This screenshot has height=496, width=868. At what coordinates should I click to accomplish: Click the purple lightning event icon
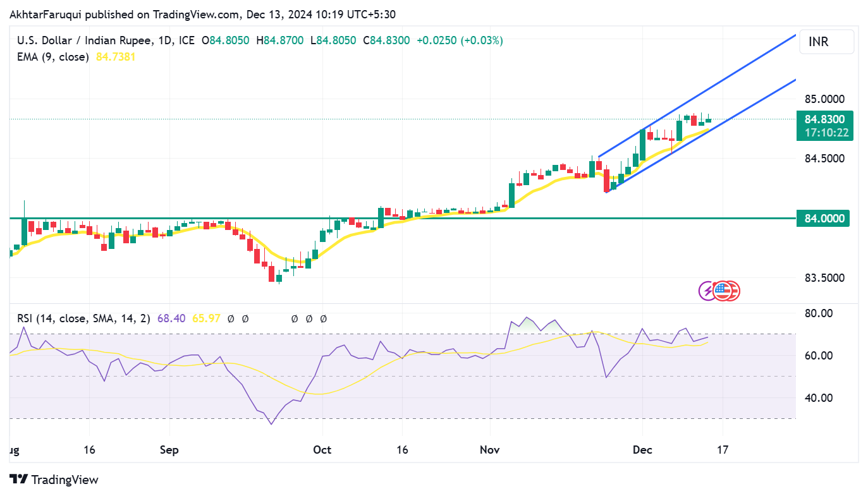pyautogui.click(x=707, y=291)
